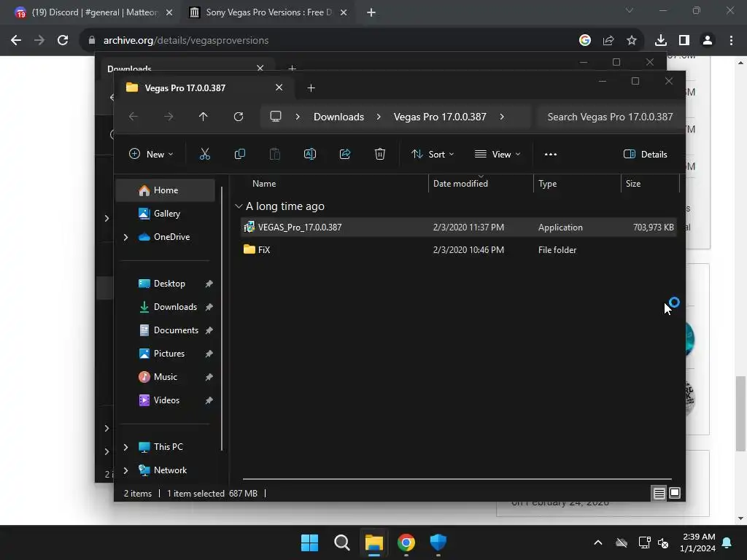This screenshot has height=560, width=747.
Task: Open Downloads quick access folder
Action: (x=166, y=307)
